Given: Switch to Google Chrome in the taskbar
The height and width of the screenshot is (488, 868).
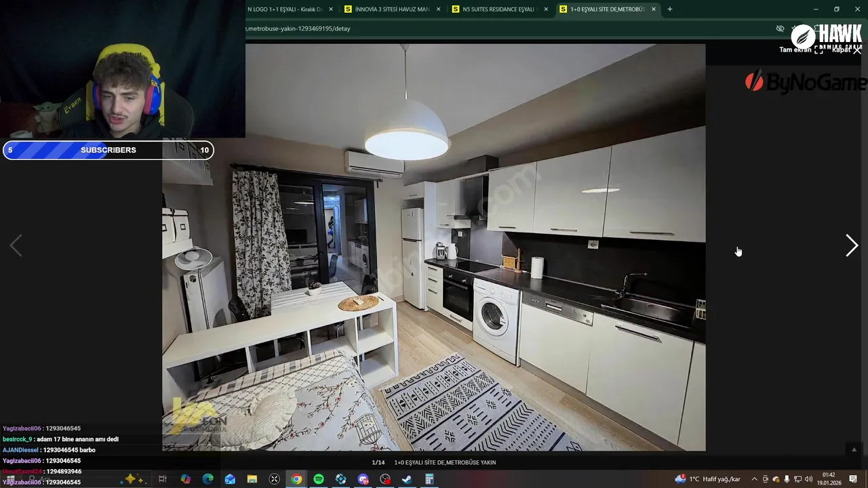Looking at the screenshot, I should (x=296, y=479).
